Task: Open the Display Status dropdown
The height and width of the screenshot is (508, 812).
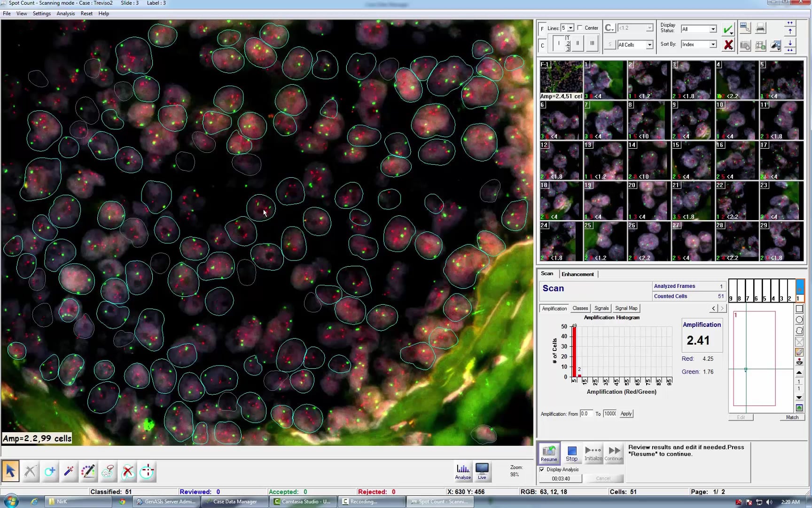Action: point(713,29)
